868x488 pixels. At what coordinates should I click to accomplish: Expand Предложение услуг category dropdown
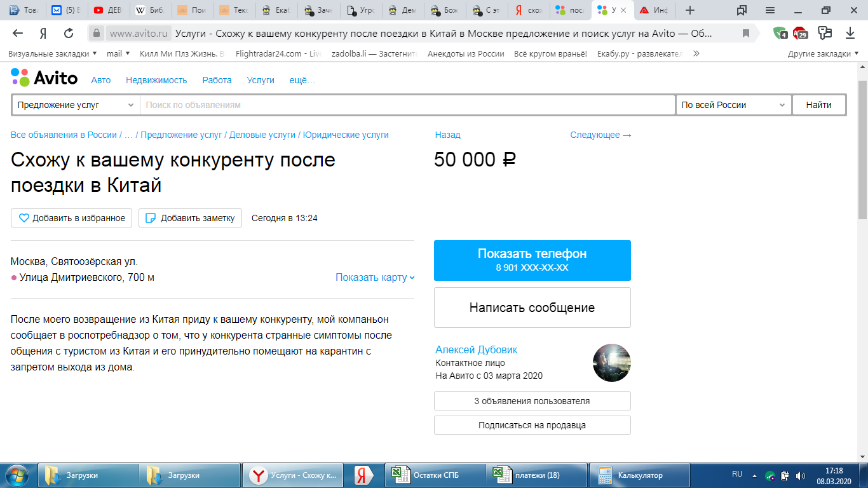76,105
